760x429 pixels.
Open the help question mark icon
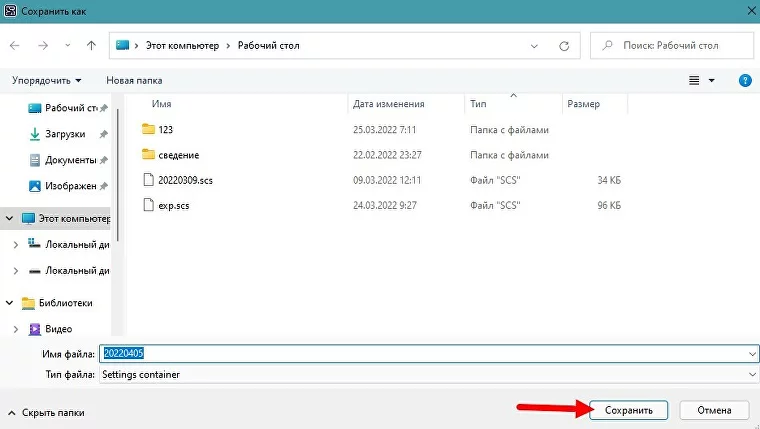[744, 80]
